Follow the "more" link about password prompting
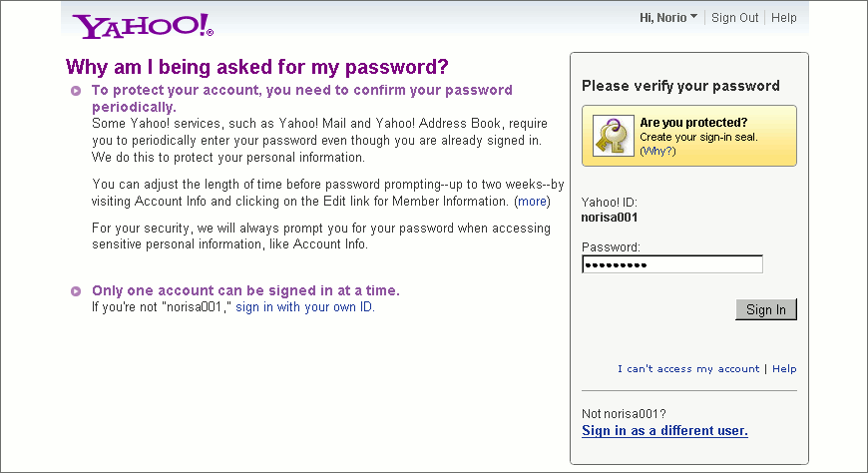This screenshot has height=473, width=868. tap(532, 201)
